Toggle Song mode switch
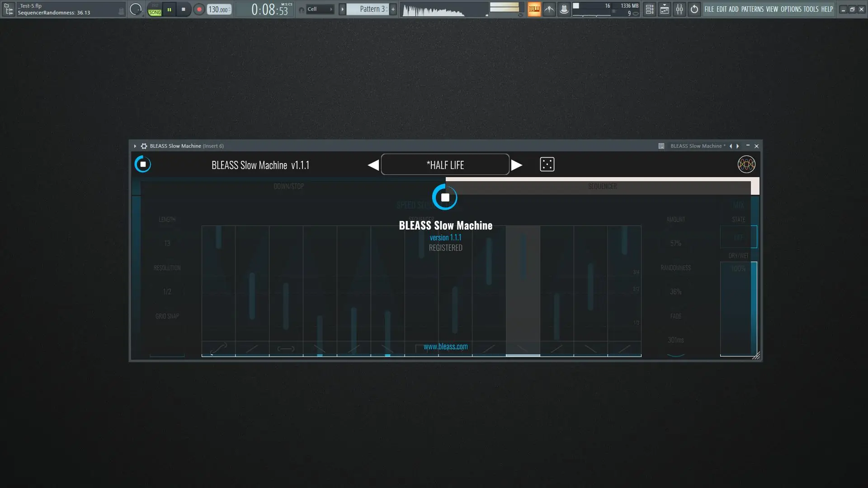868x488 pixels. [155, 9]
